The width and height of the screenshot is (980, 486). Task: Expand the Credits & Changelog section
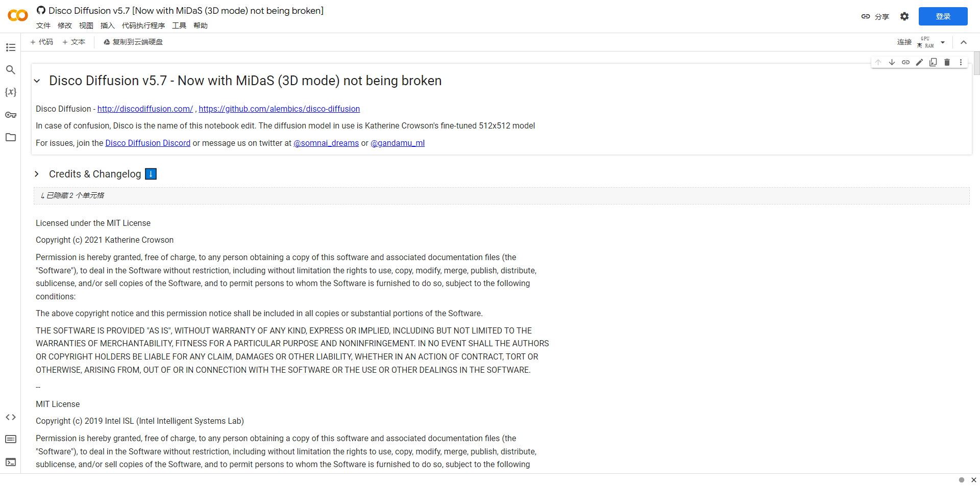(x=37, y=174)
